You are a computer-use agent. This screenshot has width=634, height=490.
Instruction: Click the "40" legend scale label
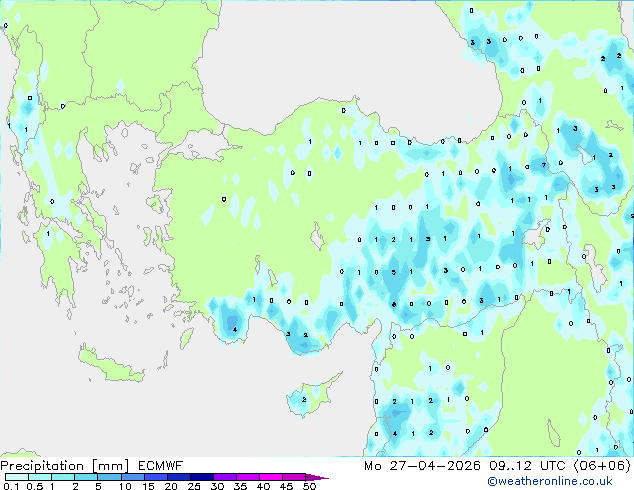point(264,486)
